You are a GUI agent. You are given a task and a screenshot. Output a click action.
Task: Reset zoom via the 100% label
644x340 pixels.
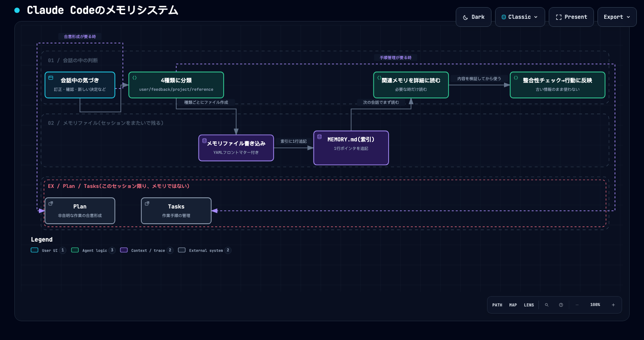tap(595, 305)
